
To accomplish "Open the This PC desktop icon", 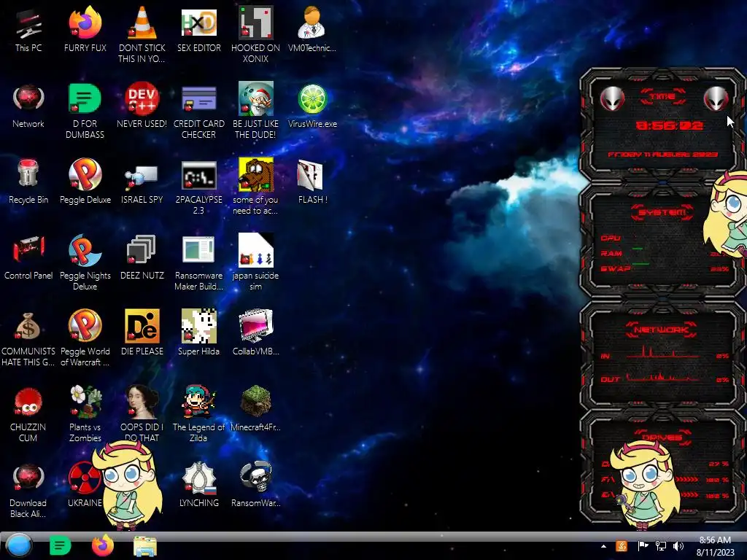I will point(28,29).
